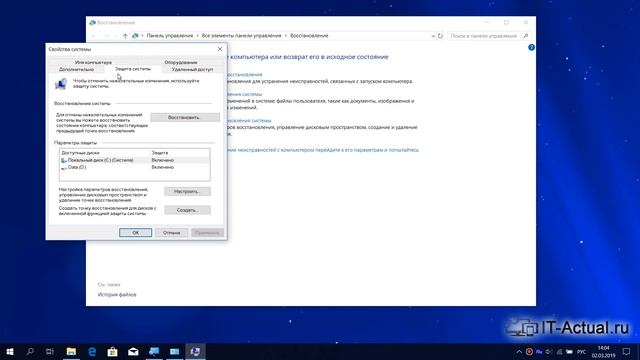
Task: Open the blue help question-mark icon
Action: tap(531, 47)
